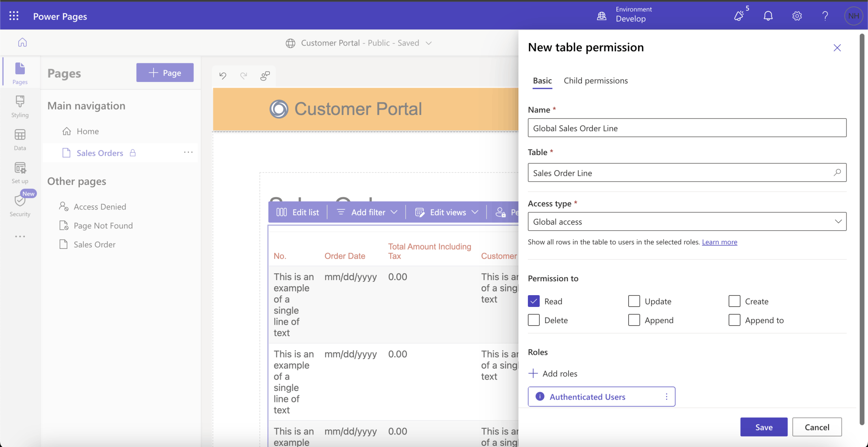
Task: Click into the Name input field
Action: point(687,128)
